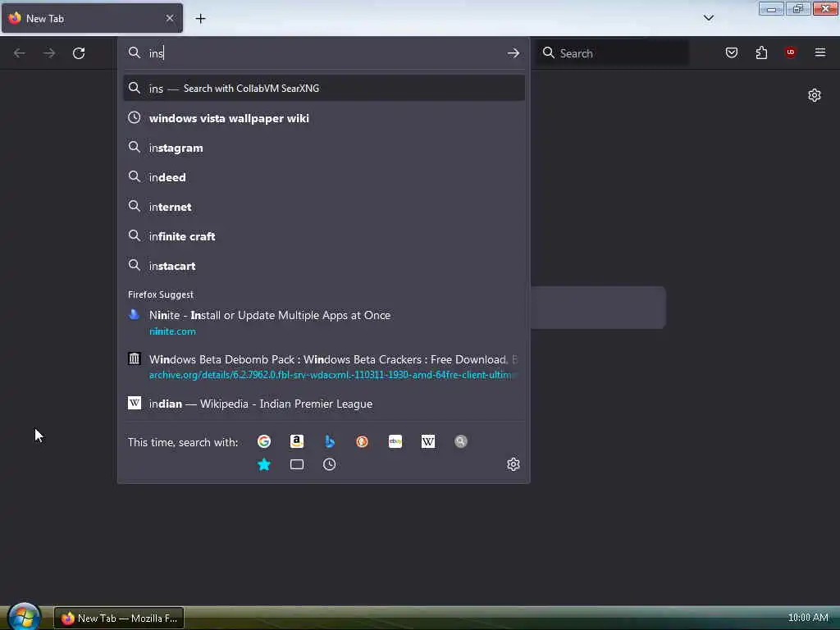Search with Google icon
840x630 pixels.
tap(263, 441)
